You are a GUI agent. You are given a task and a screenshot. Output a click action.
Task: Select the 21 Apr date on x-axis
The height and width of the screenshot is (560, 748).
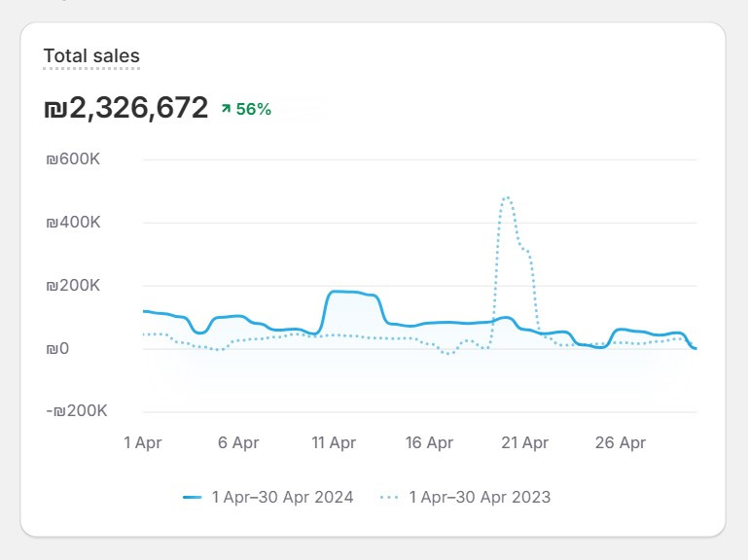524,442
